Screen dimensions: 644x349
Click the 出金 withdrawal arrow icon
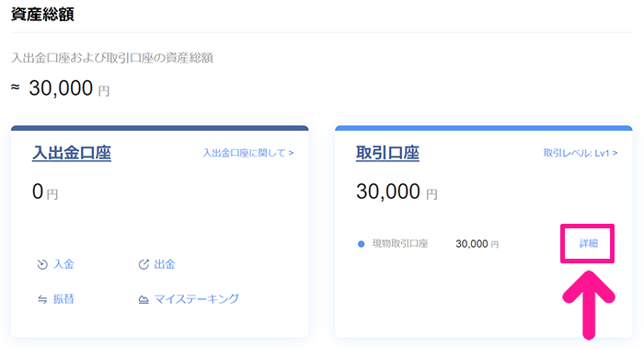(x=144, y=264)
